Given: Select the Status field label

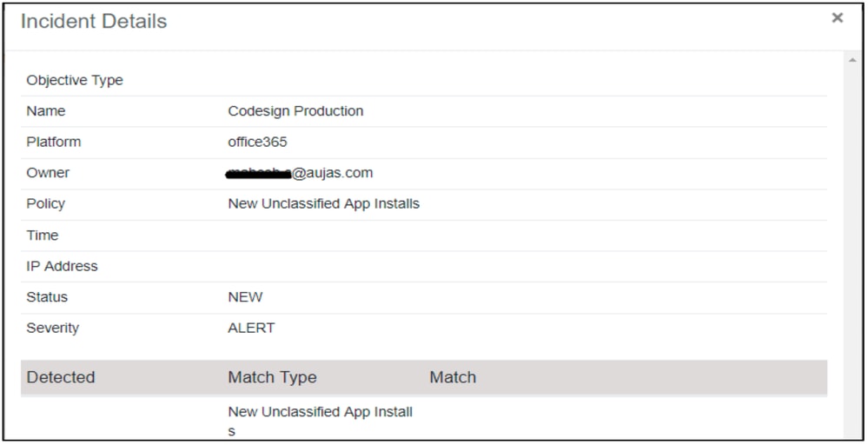Looking at the screenshot, I should (x=47, y=297).
